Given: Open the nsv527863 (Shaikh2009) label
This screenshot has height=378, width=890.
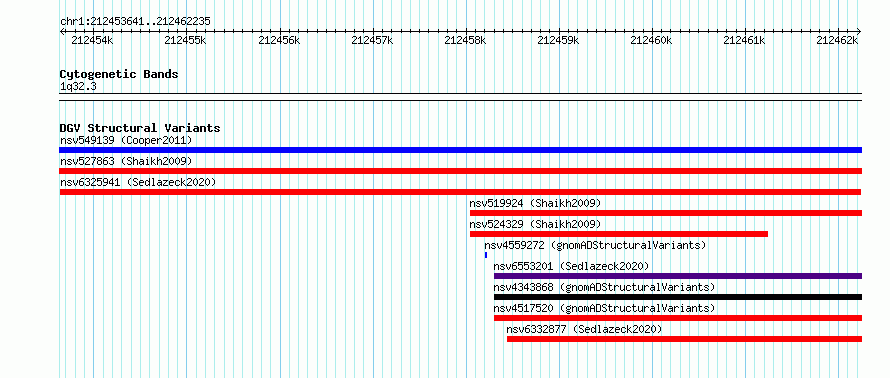Looking at the screenshot, I should coord(126,161).
